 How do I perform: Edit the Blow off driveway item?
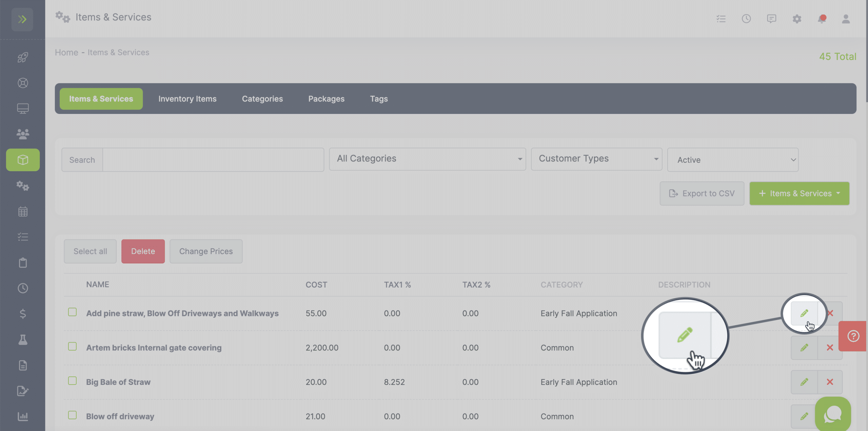[x=804, y=416]
